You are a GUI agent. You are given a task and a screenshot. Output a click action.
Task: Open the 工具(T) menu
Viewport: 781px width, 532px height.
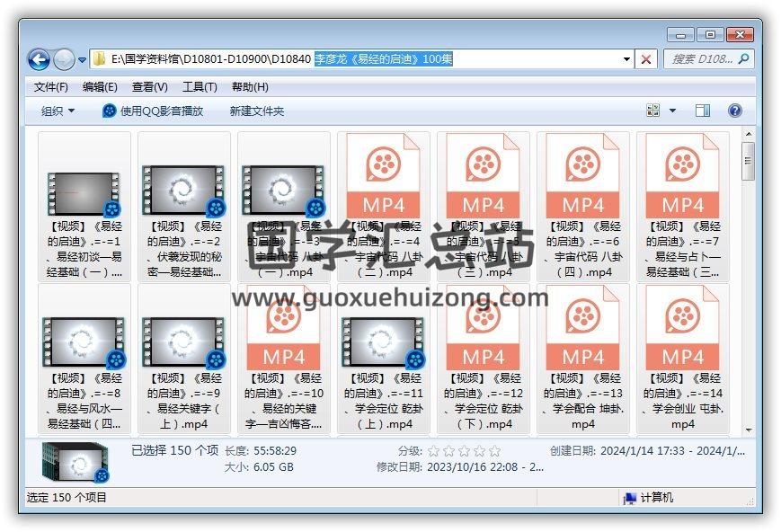point(200,87)
